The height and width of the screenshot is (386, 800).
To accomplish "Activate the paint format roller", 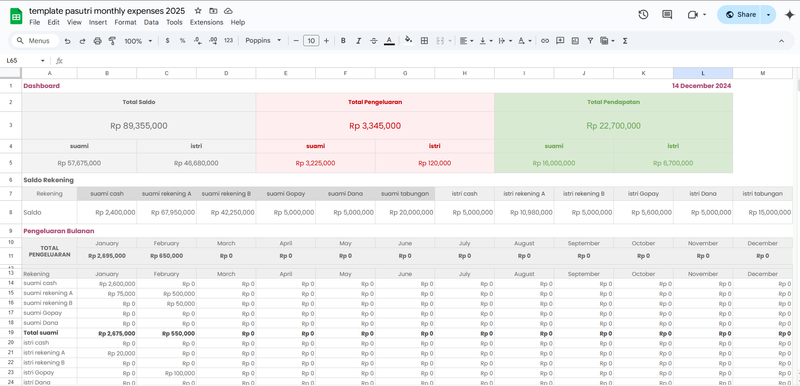I will click(112, 41).
